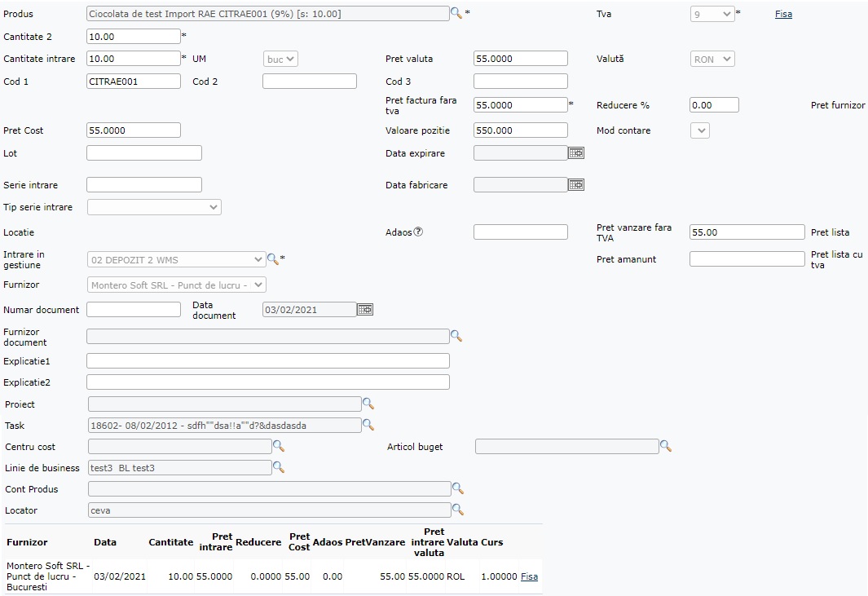
Task: Click the Reducere % input field
Action: (x=714, y=105)
